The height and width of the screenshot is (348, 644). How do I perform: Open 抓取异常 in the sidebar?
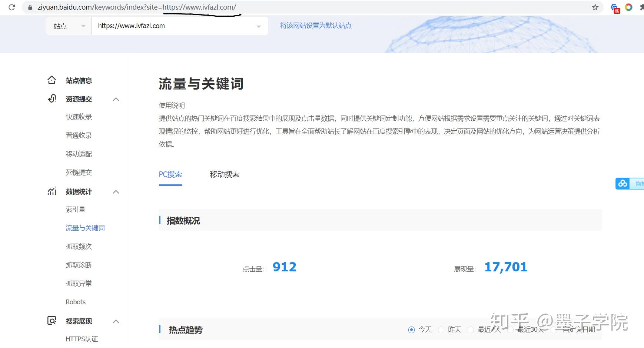[79, 284]
